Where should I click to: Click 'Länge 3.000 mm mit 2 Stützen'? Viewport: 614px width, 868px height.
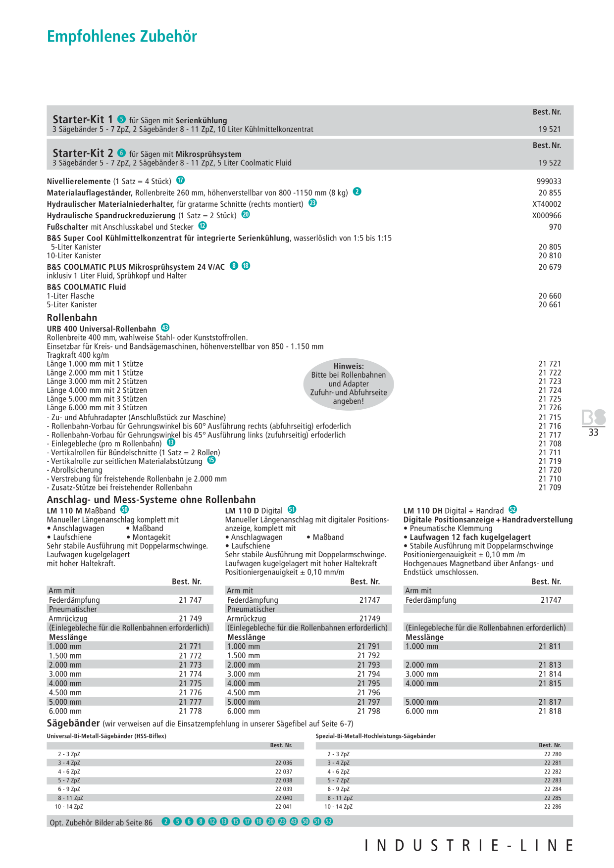97,382
